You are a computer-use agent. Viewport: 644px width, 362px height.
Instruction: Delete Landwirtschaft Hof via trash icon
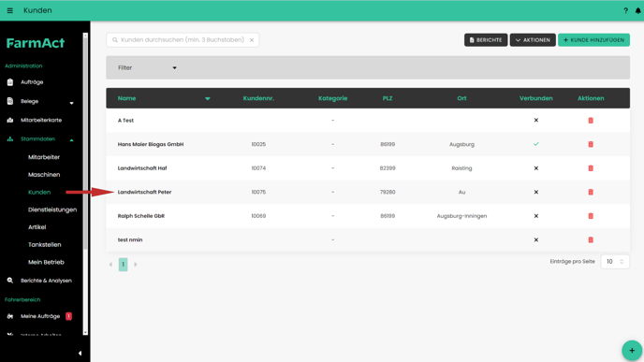coord(591,167)
